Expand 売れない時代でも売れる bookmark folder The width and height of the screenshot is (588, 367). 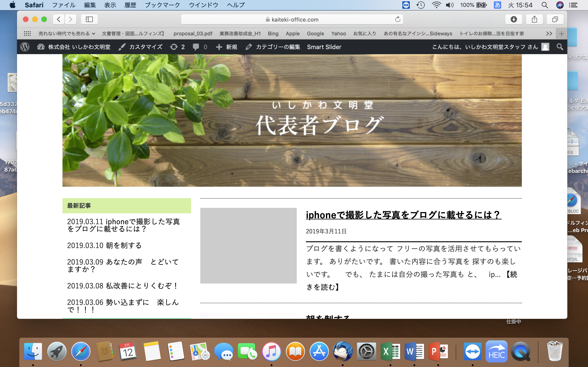click(67, 33)
